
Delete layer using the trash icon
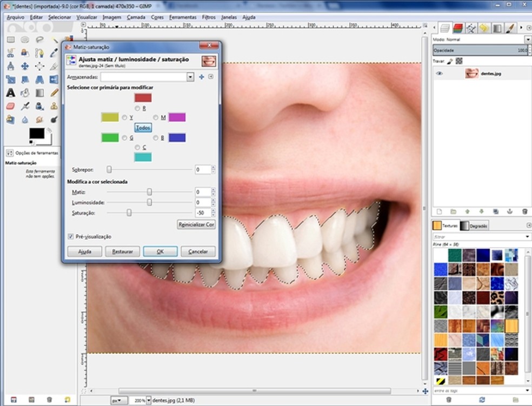[x=524, y=211]
